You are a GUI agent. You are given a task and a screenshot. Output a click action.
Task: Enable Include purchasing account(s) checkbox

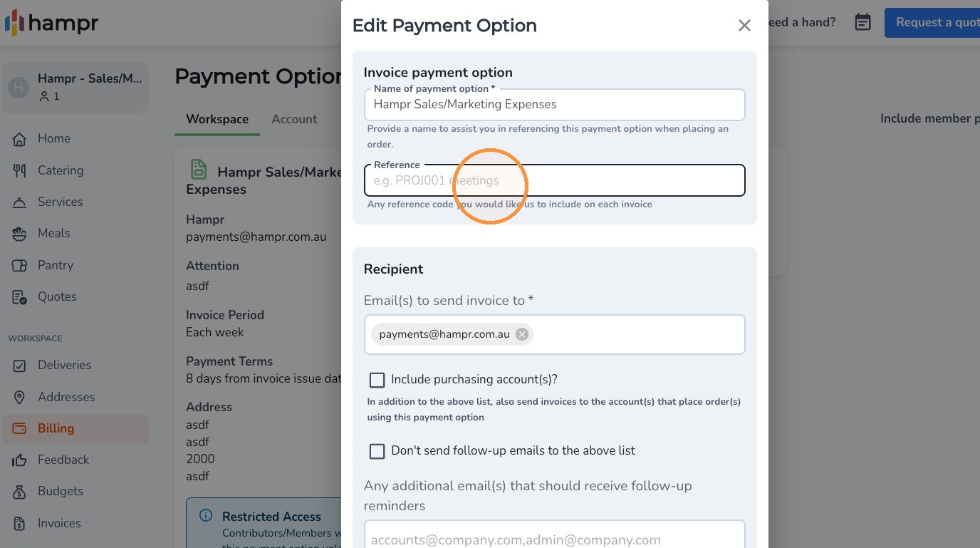(377, 380)
